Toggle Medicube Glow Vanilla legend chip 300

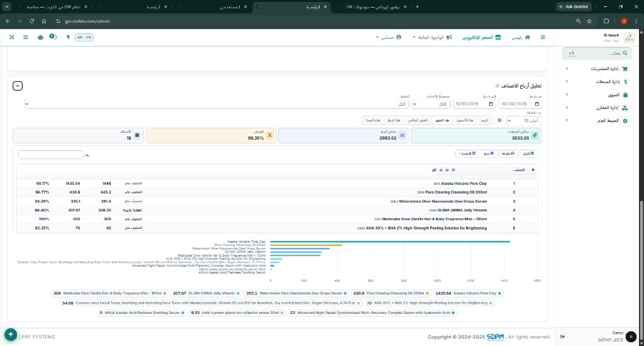pyautogui.click(x=109, y=293)
